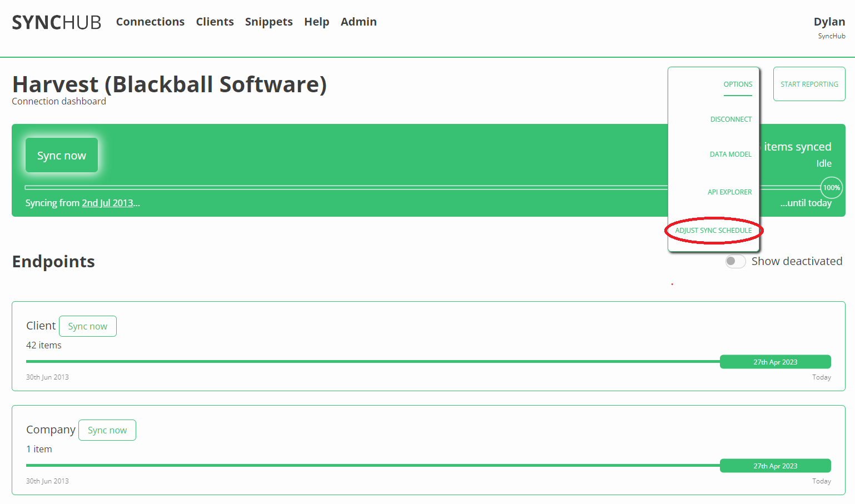
Task: Click the START REPORTING button
Action: pyautogui.click(x=809, y=84)
